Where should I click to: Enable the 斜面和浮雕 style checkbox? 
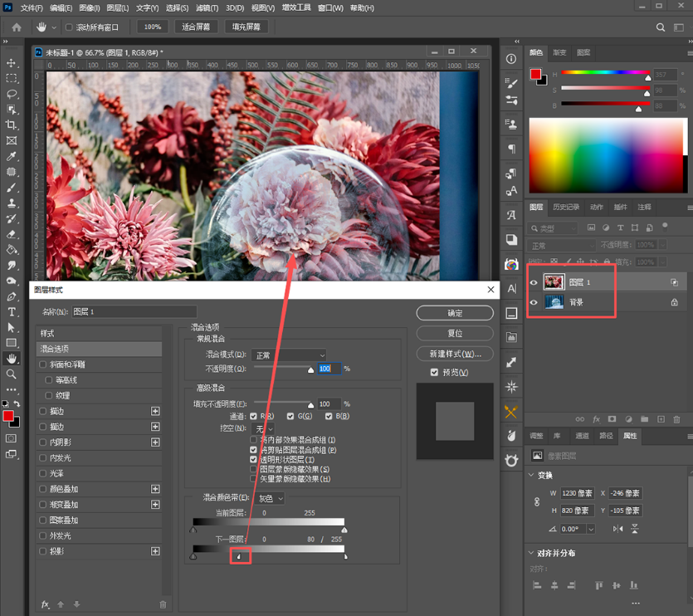coord(43,364)
